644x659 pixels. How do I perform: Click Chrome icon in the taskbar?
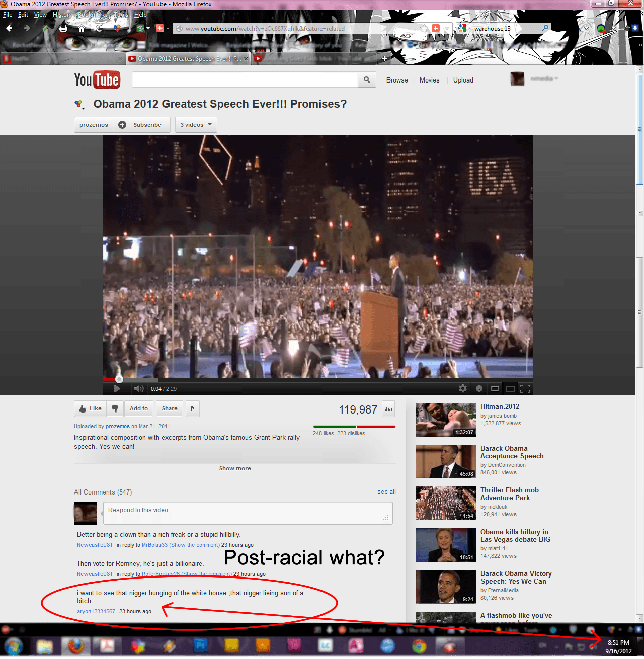coord(419,645)
